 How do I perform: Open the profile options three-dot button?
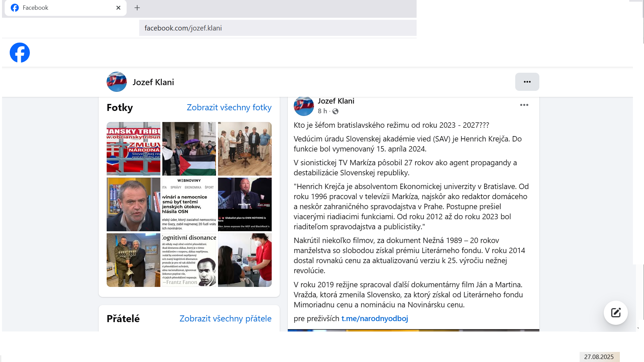527,82
